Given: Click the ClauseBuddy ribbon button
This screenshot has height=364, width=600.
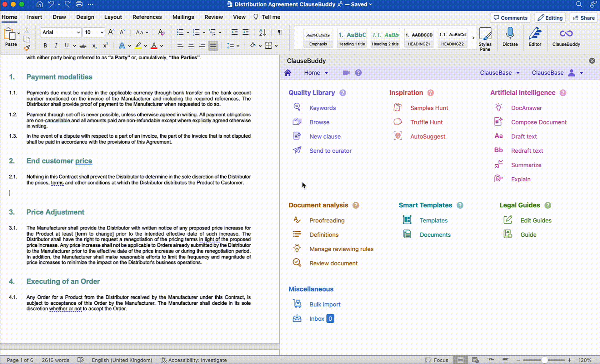Looking at the screenshot, I should click(x=566, y=37).
